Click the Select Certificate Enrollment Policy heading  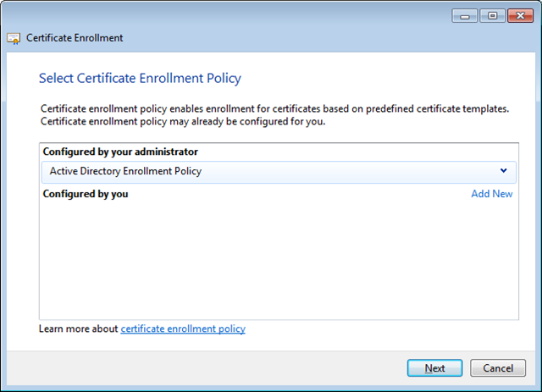coord(140,79)
